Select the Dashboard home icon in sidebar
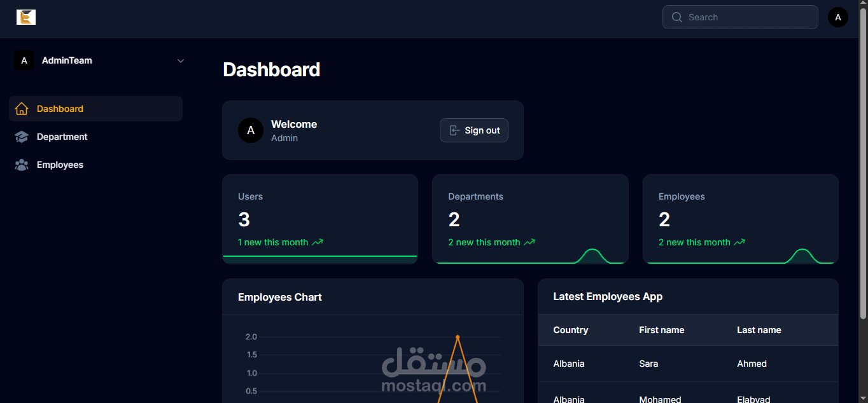This screenshot has height=403, width=868. [x=21, y=108]
